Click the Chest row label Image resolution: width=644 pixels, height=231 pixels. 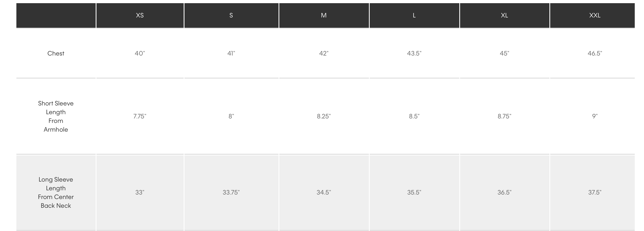pos(56,53)
